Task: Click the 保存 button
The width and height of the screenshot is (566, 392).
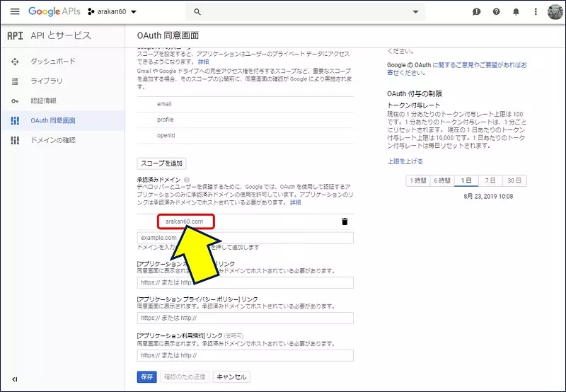Action: click(x=146, y=377)
